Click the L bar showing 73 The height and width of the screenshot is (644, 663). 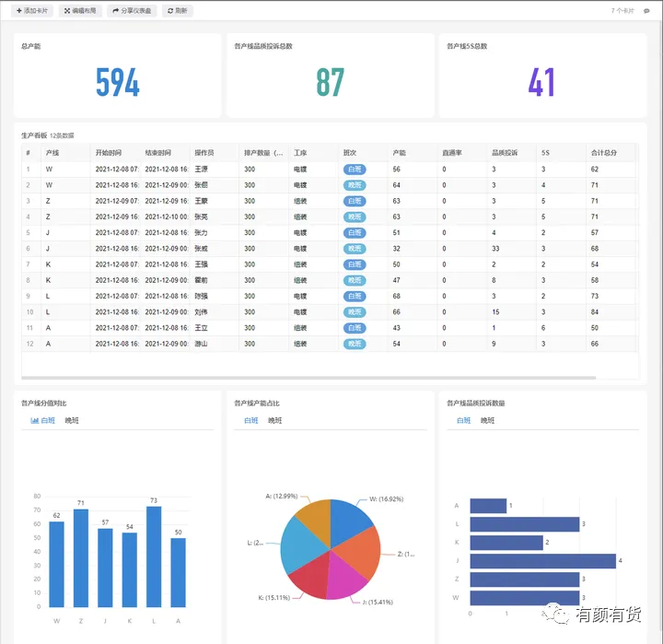154,556
